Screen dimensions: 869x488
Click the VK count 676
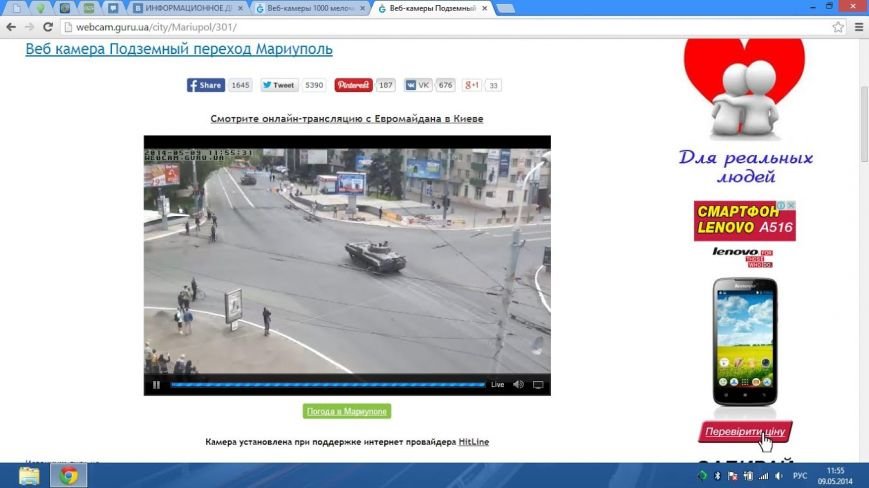(x=445, y=85)
